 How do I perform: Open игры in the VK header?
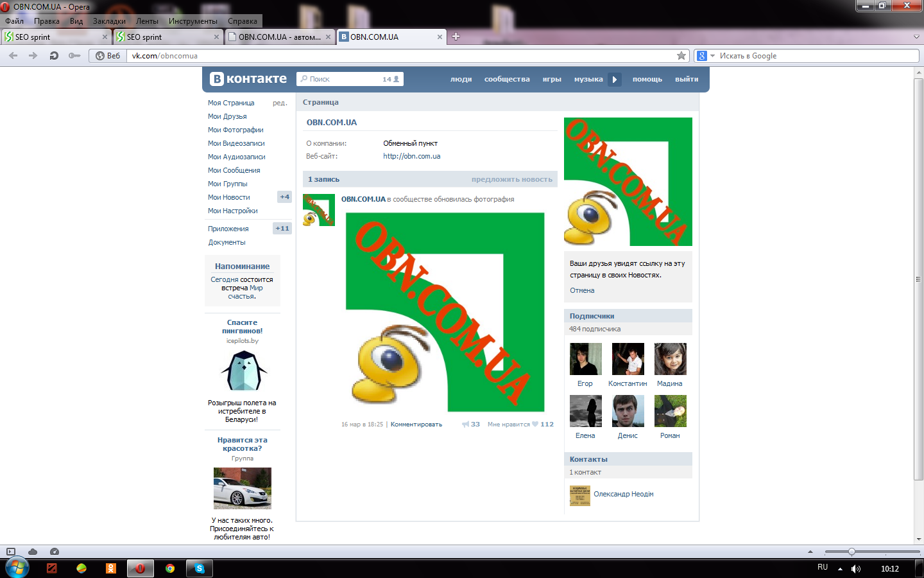pyautogui.click(x=552, y=79)
